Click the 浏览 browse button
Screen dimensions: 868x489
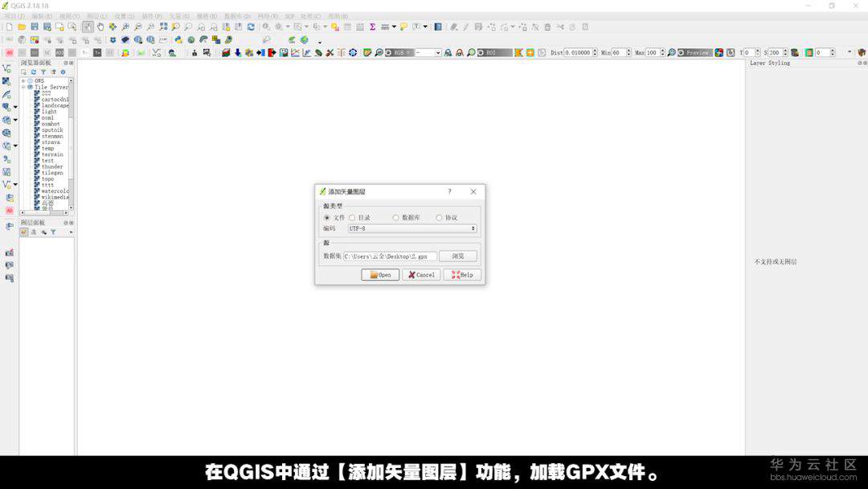tap(458, 256)
